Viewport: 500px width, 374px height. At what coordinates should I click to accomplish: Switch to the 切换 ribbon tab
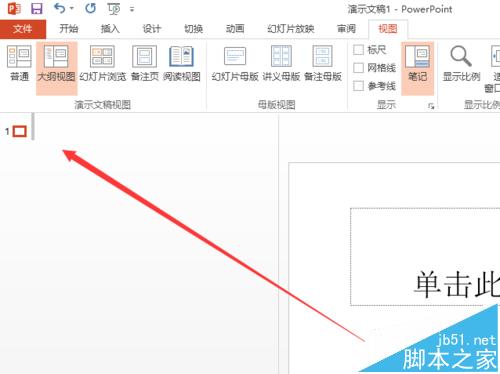click(x=194, y=29)
